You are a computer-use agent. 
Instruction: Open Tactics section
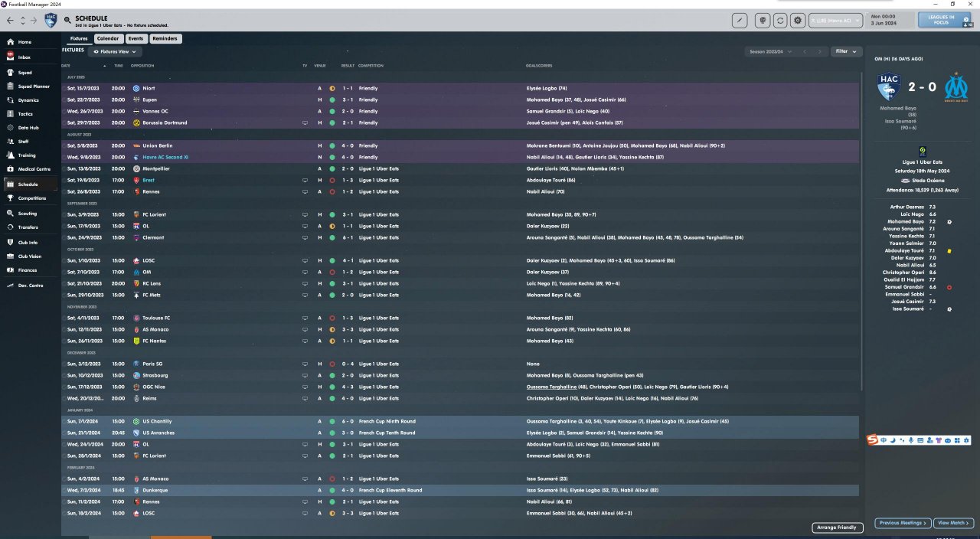pyautogui.click(x=31, y=114)
